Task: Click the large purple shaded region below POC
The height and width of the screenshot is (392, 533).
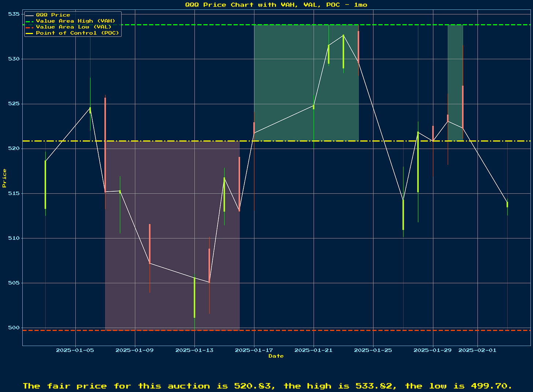Action: coord(172,235)
